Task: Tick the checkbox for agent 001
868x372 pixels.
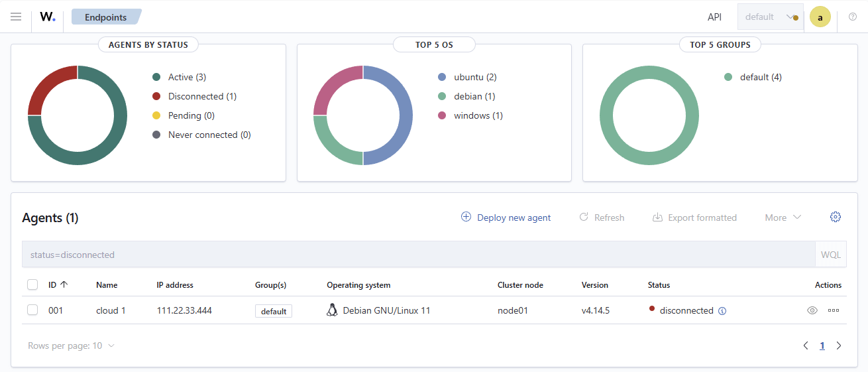Action: [x=32, y=310]
